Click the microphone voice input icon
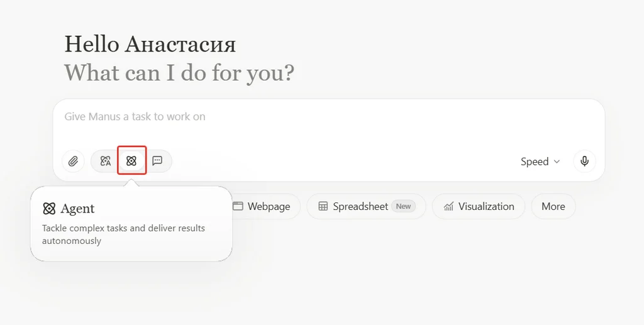This screenshot has width=644, height=325. (584, 161)
